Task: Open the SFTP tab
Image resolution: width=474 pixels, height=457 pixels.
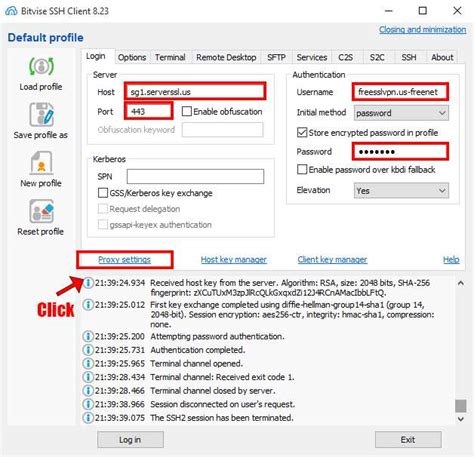Action: tap(276, 57)
